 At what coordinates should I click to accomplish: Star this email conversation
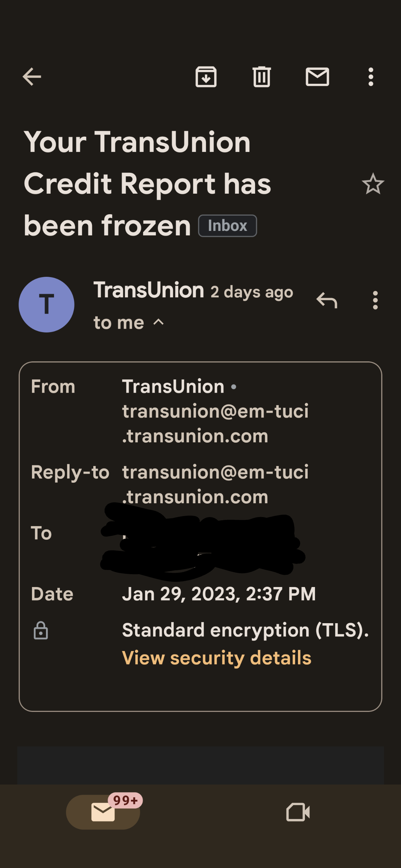coord(373,184)
